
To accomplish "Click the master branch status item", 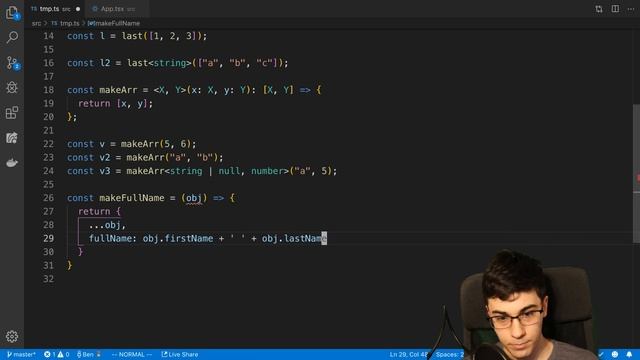I will tap(21, 354).
